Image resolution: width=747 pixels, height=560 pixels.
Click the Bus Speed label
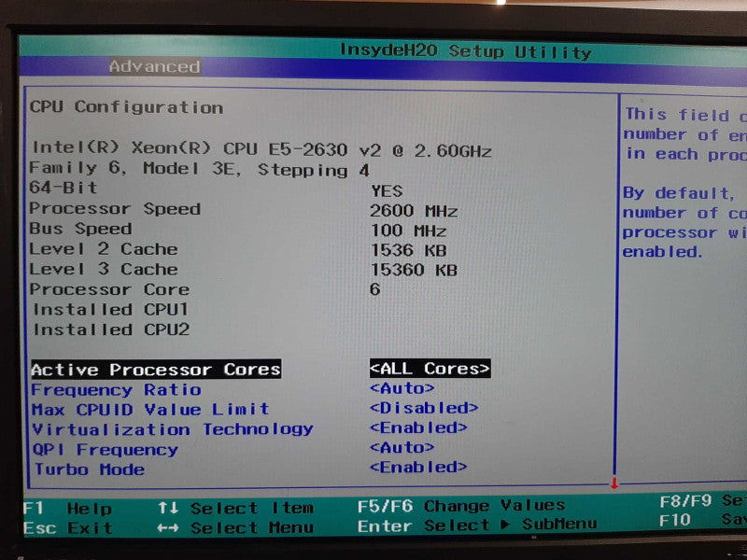pos(80,229)
